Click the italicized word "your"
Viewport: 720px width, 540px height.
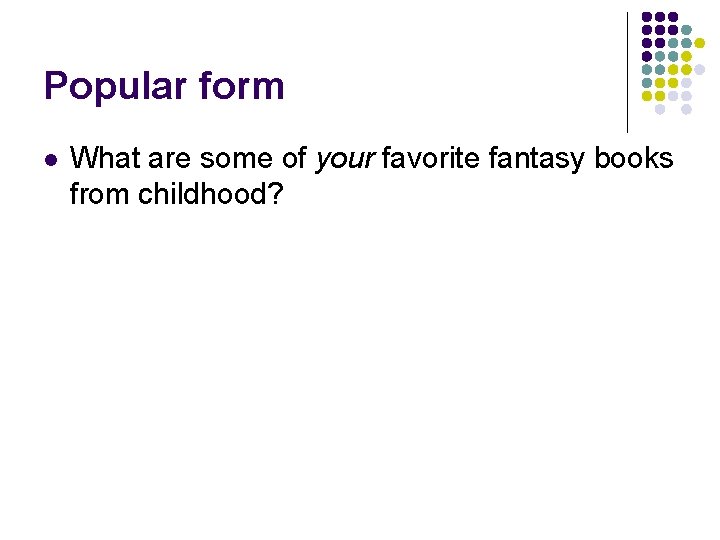point(345,160)
